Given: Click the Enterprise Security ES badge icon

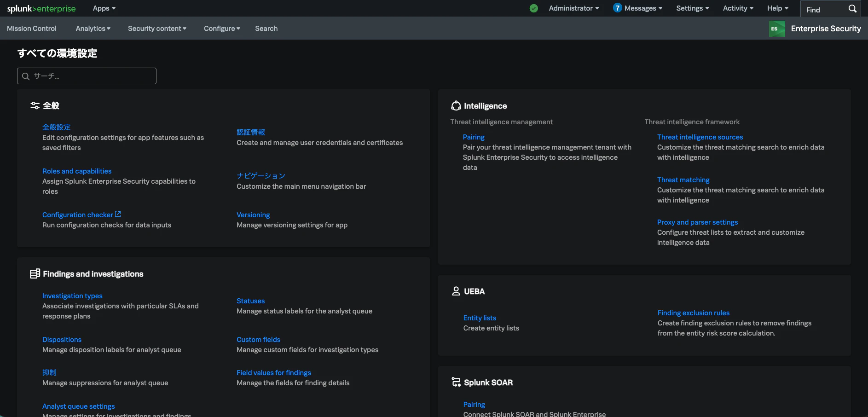Looking at the screenshot, I should click(777, 29).
